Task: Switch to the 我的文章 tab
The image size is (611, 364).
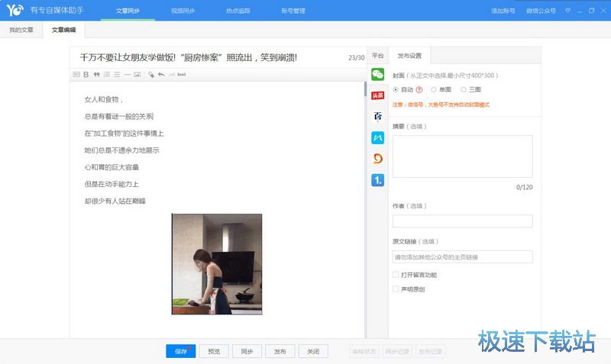Action: [x=21, y=30]
